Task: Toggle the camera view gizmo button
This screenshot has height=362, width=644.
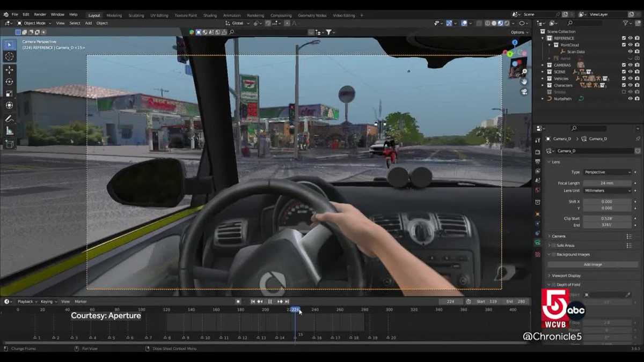Action: click(x=524, y=92)
